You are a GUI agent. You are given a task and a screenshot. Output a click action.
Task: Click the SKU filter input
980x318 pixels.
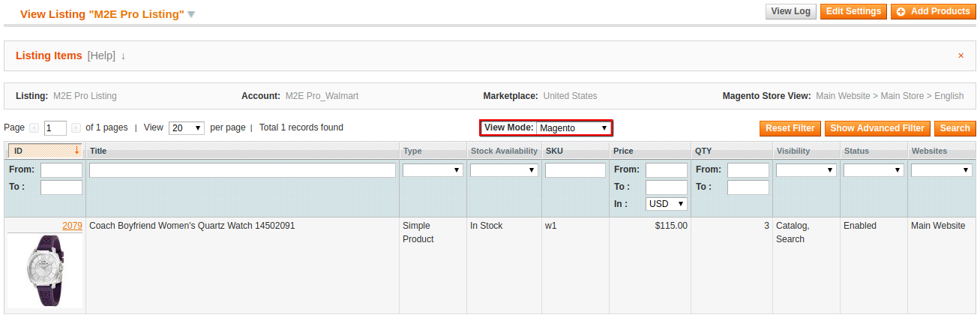pos(575,170)
